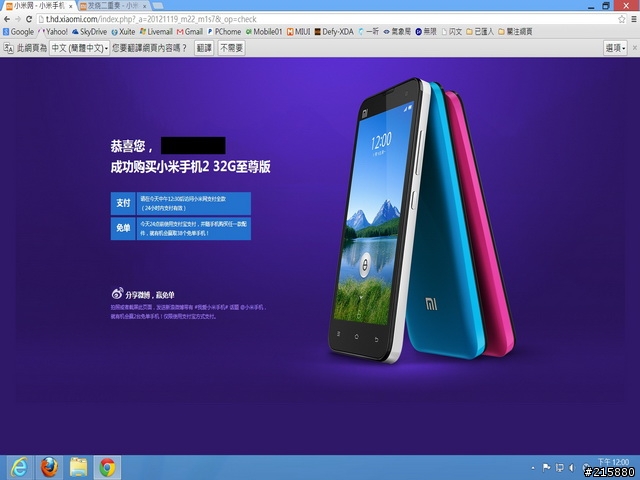Open the MIUI bookmark
Viewport: 640px width, 480px height.
(x=298, y=31)
